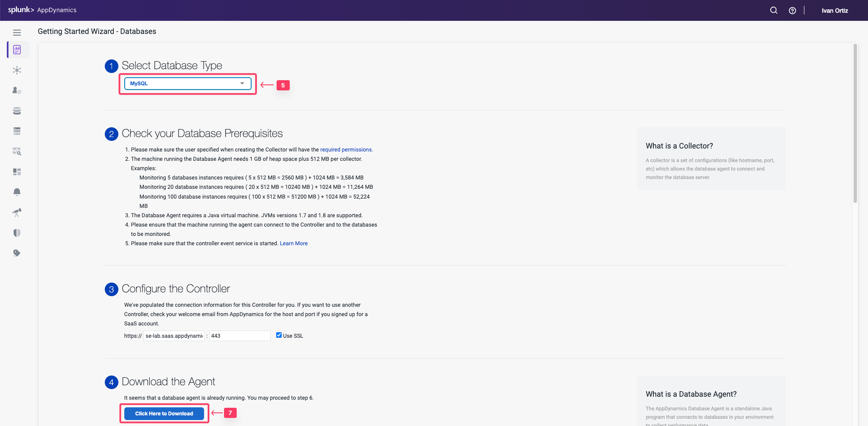Click the tag icon in sidebar
The width and height of the screenshot is (868, 426).
point(17,253)
